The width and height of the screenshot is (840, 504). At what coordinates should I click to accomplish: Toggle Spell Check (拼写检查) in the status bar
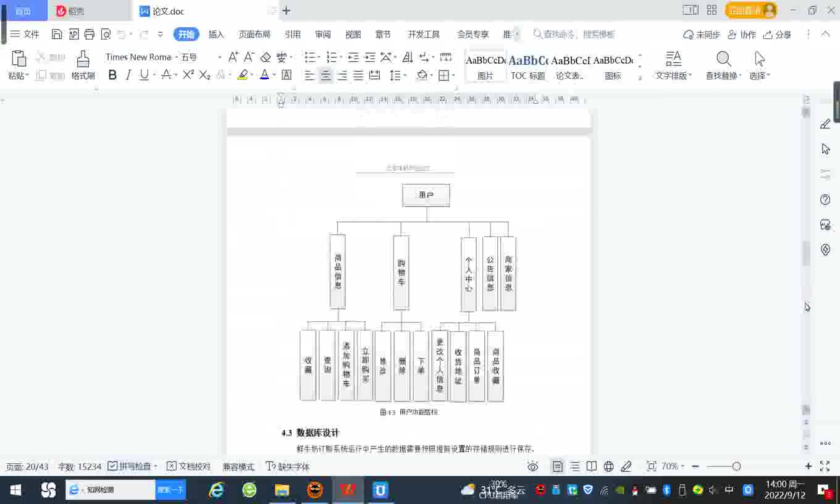point(130,466)
